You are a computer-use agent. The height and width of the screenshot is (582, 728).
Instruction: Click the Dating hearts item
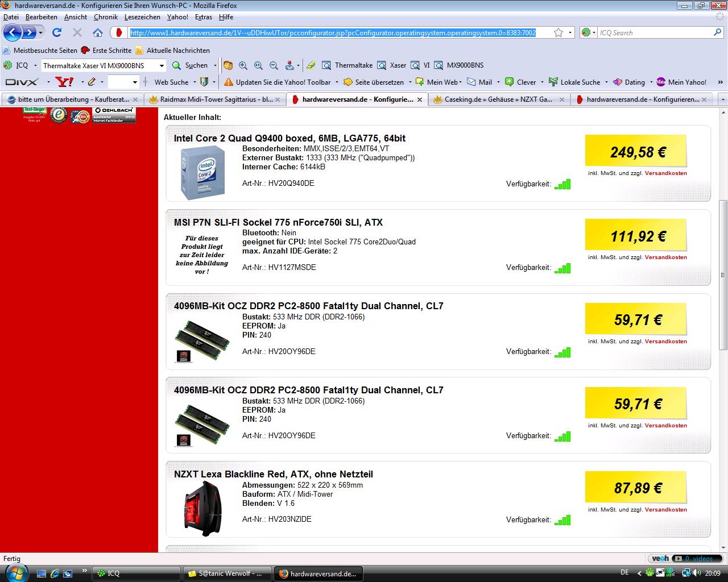(x=629, y=82)
